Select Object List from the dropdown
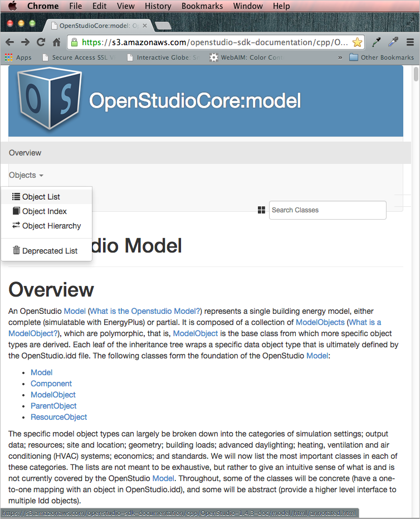This screenshot has width=420, height=519. tap(41, 197)
